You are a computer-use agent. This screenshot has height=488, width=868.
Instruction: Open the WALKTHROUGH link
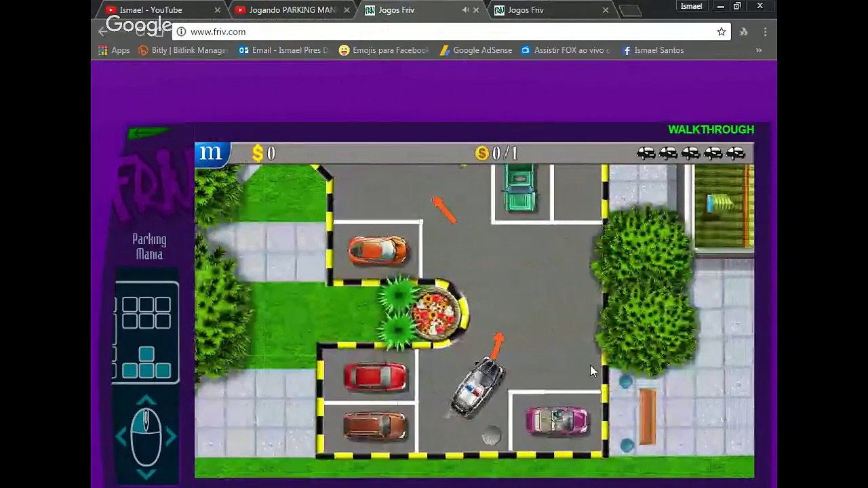click(x=711, y=129)
